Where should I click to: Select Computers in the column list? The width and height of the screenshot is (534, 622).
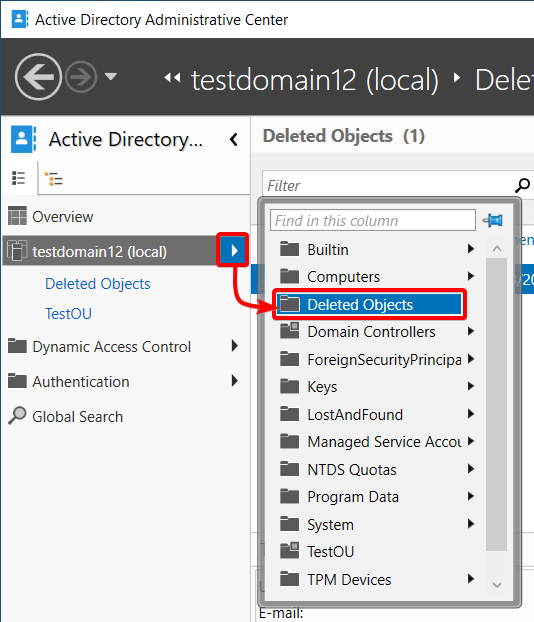(344, 277)
